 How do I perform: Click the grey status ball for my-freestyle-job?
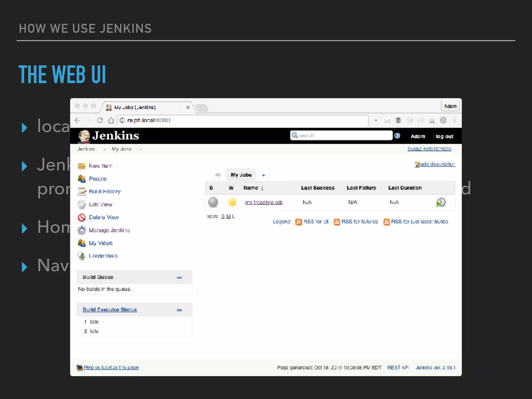tap(213, 202)
